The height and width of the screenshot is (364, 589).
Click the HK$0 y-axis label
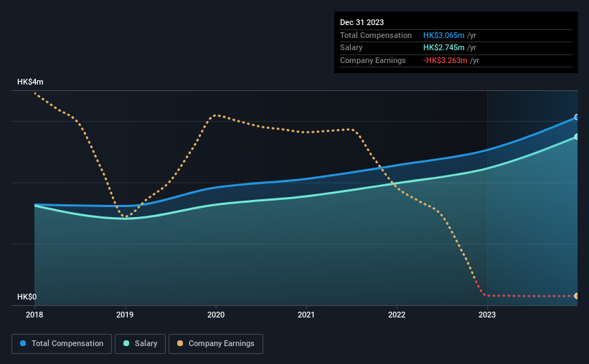click(x=27, y=297)
